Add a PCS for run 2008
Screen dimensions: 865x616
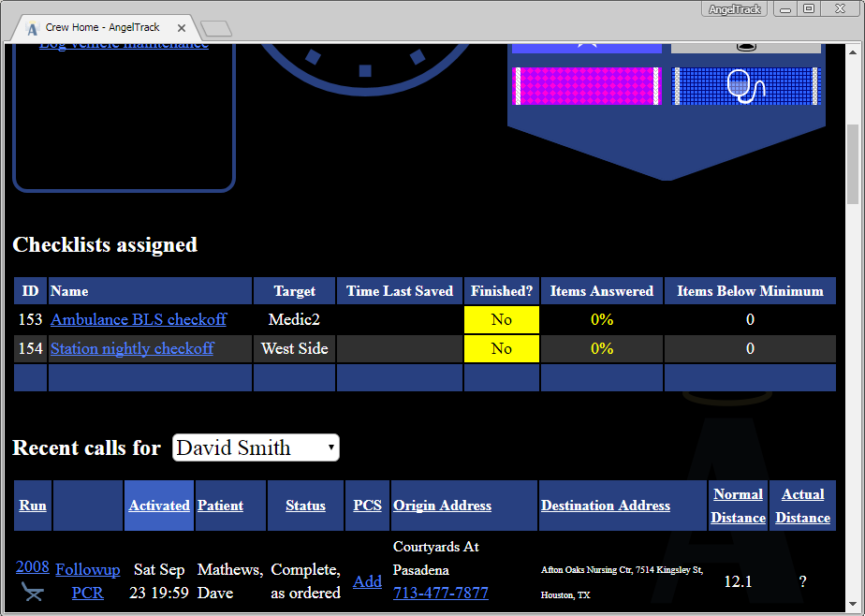click(367, 580)
